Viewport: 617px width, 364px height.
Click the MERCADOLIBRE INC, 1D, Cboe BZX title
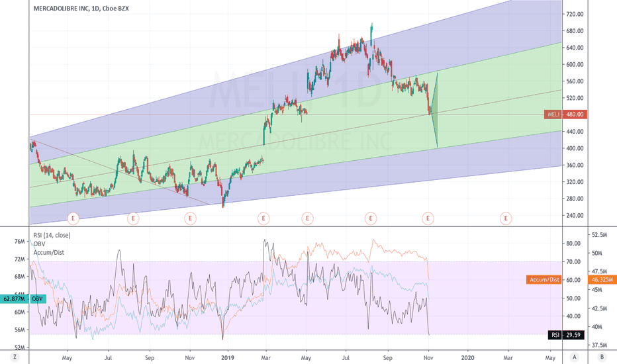(x=81, y=8)
